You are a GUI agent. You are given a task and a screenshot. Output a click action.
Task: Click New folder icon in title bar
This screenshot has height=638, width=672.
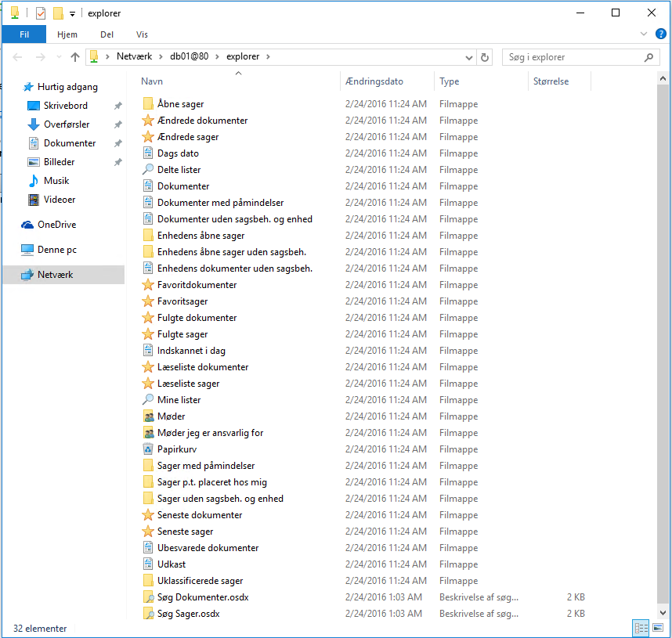pos(58,13)
